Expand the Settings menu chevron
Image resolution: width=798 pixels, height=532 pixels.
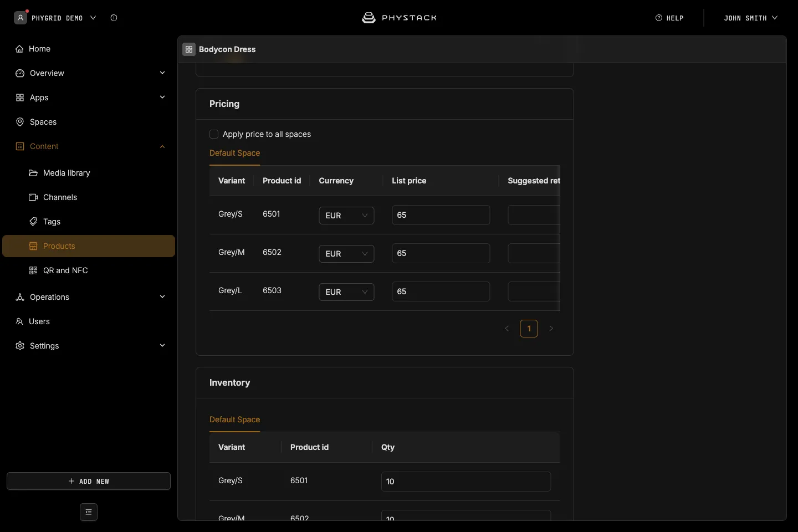pyautogui.click(x=162, y=346)
